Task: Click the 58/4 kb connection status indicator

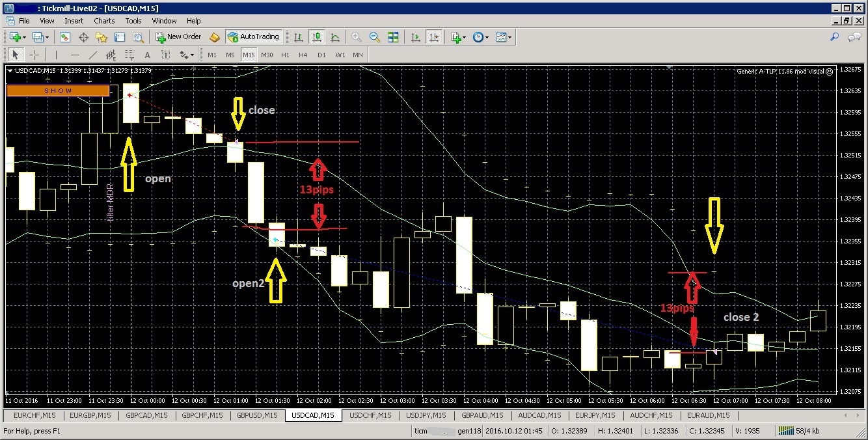Action: [799, 431]
